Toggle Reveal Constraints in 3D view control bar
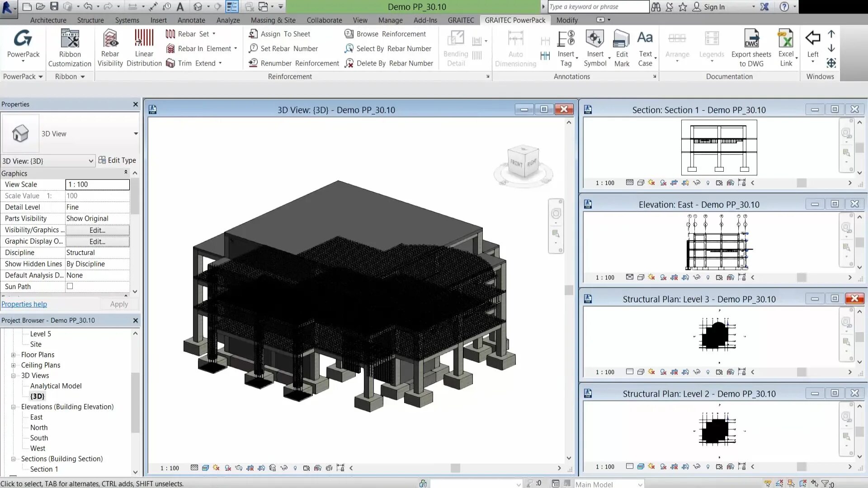Screen dimensions: 868x488 340,468
